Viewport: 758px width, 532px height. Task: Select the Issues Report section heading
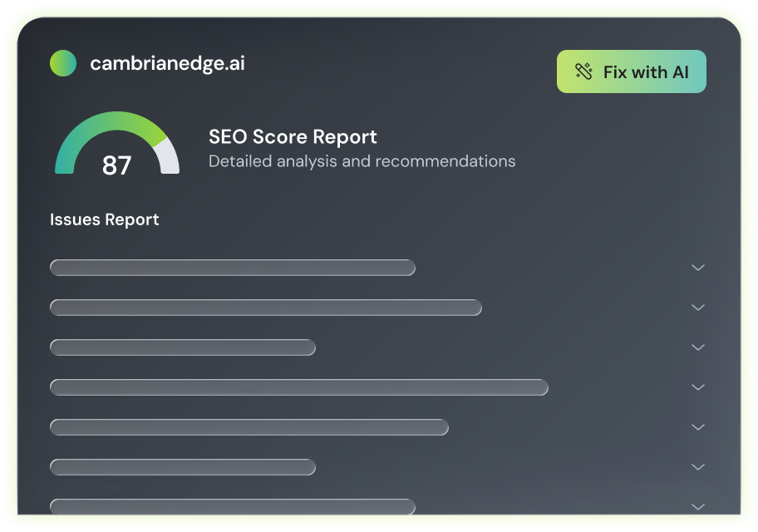(103, 219)
